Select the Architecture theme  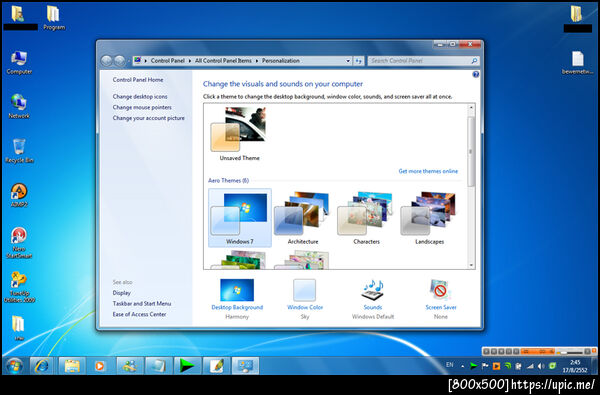click(303, 217)
